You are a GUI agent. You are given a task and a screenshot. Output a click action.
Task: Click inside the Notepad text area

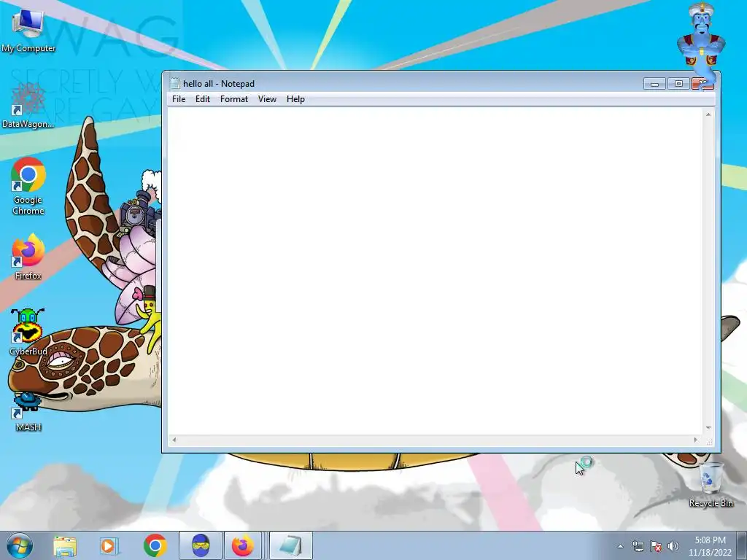[x=435, y=271]
